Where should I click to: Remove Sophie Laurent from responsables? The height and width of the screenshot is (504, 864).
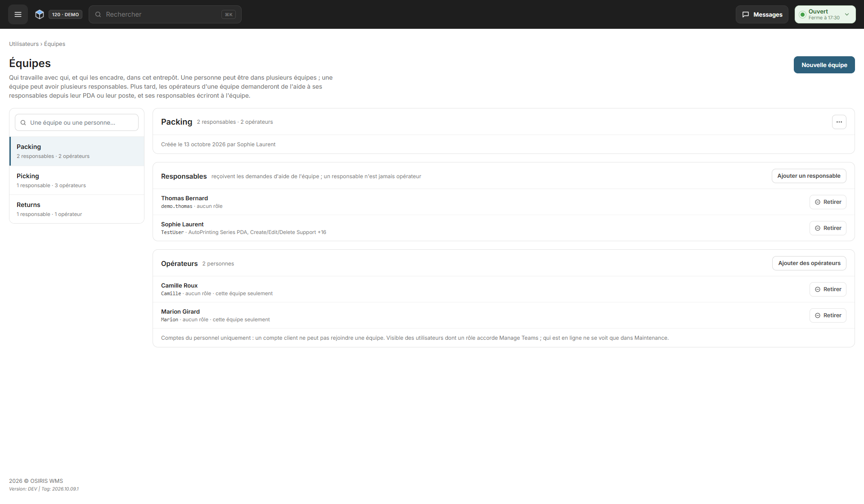pyautogui.click(x=828, y=228)
